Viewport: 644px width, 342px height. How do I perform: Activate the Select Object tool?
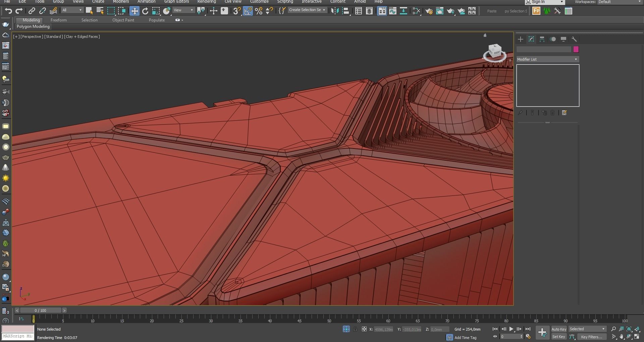tap(89, 11)
